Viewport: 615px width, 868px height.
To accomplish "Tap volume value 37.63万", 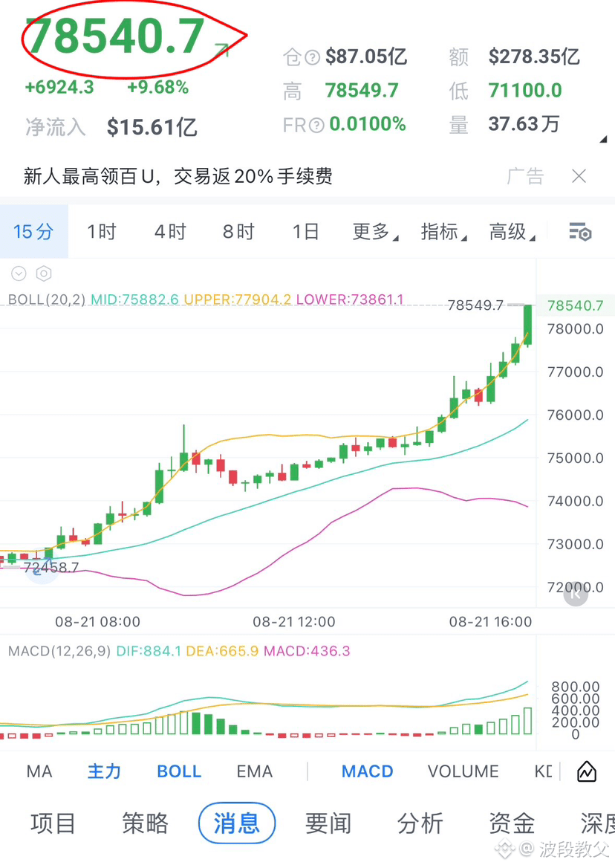I will [x=524, y=124].
